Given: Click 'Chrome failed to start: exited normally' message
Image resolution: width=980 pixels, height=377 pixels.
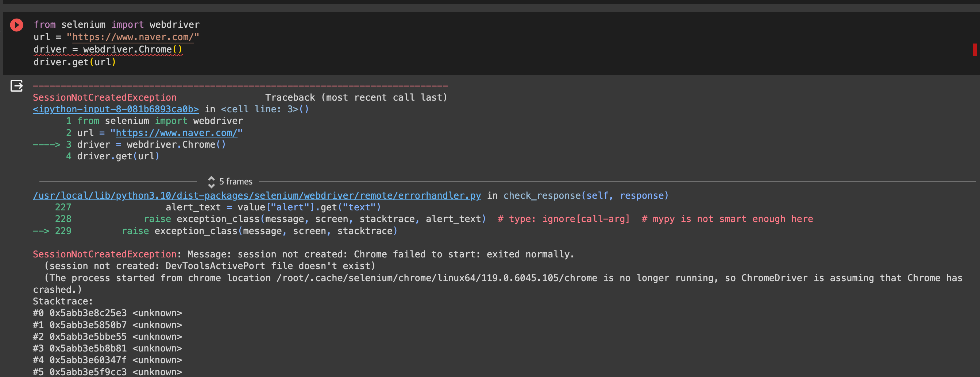Looking at the screenshot, I should click(x=464, y=254).
